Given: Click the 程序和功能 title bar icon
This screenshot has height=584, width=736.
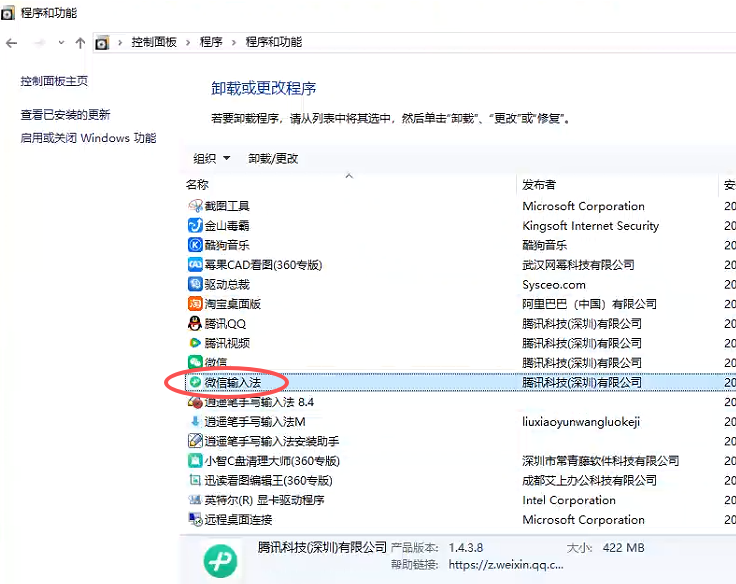Looking at the screenshot, I should (7, 14).
